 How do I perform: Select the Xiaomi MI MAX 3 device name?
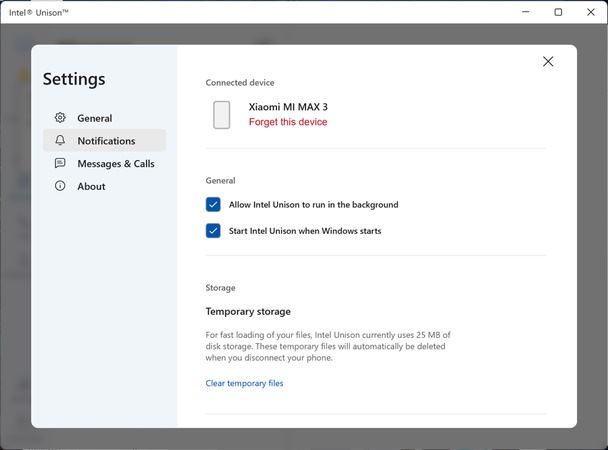click(288, 107)
